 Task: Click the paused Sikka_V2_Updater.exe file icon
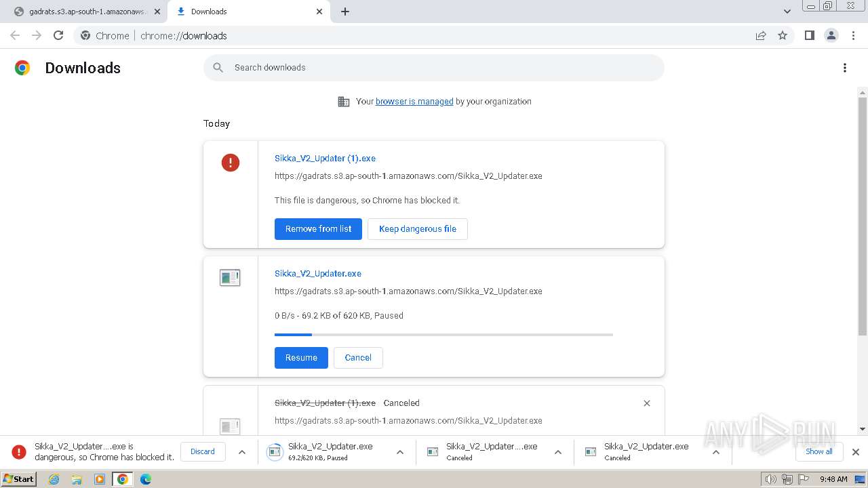pyautogui.click(x=230, y=278)
